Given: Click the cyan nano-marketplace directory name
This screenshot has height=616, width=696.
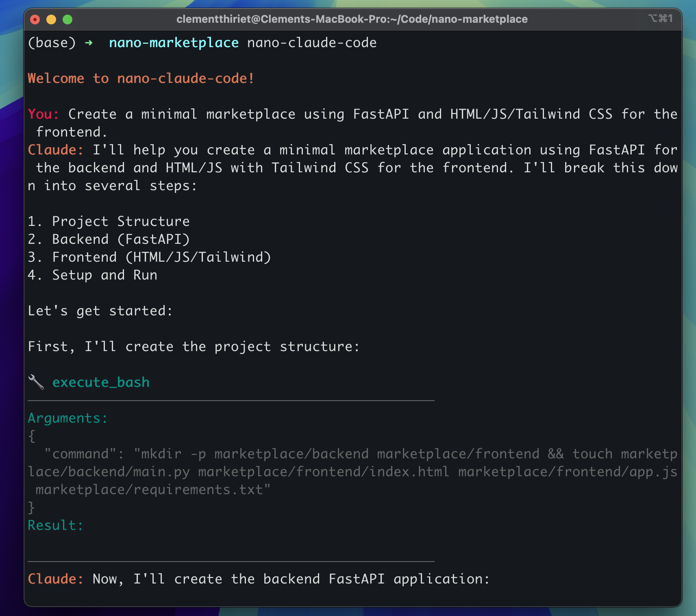Looking at the screenshot, I should click(174, 43).
